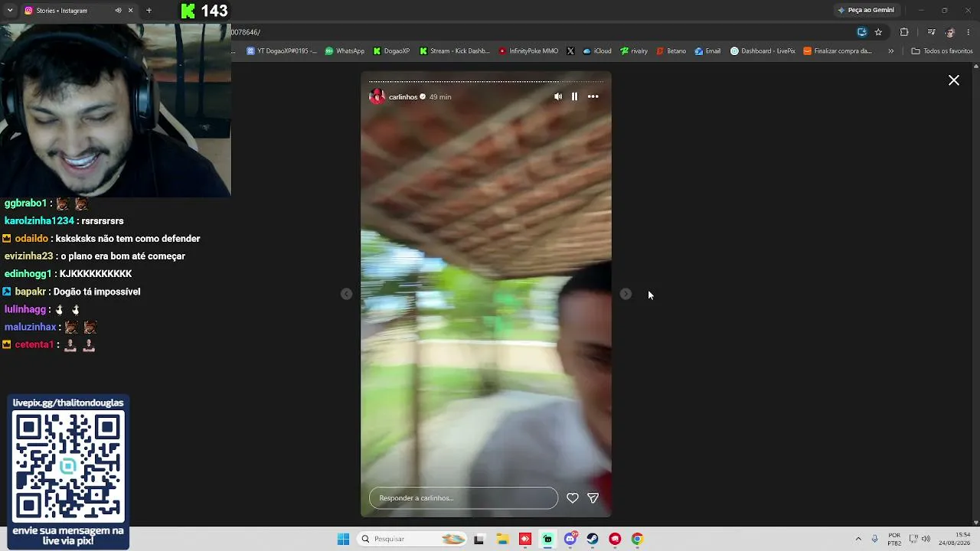The width and height of the screenshot is (980, 551).
Task: Close the Instagram story viewer
Action: (954, 80)
